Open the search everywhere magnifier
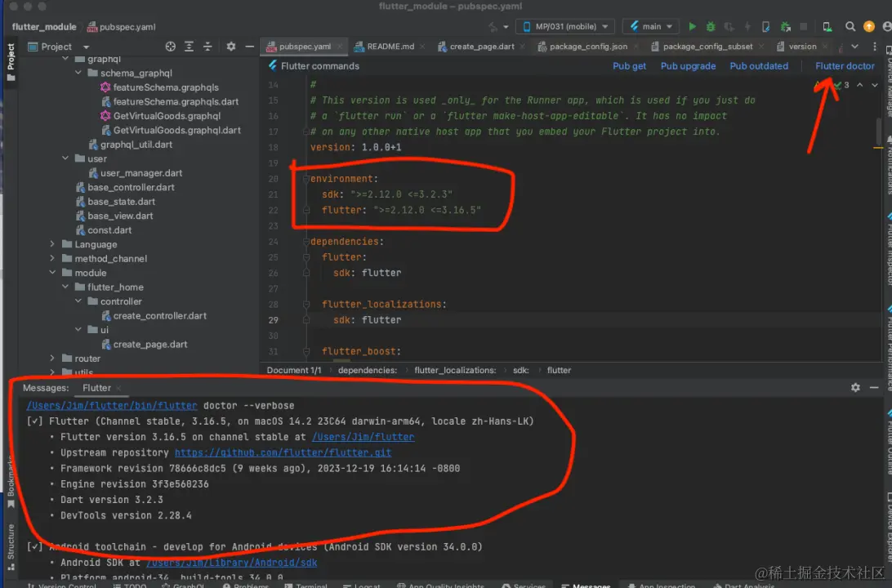 coord(850,27)
